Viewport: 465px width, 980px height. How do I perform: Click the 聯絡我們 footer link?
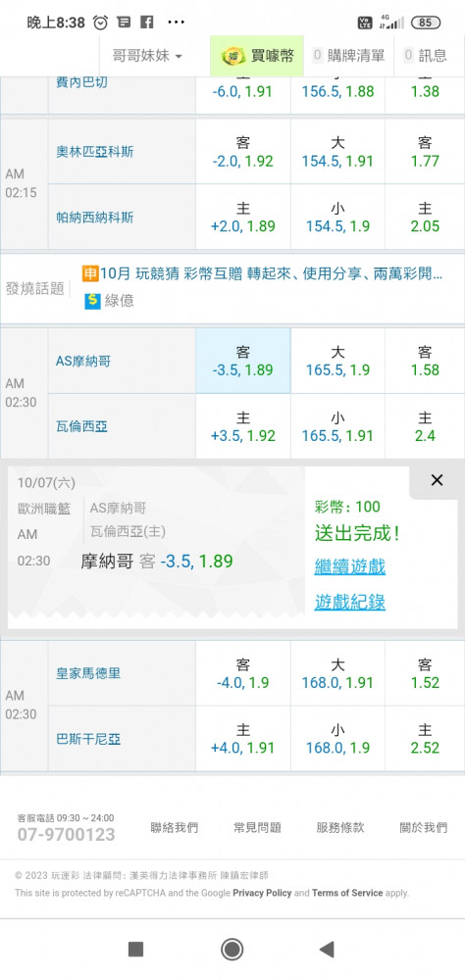(x=174, y=827)
